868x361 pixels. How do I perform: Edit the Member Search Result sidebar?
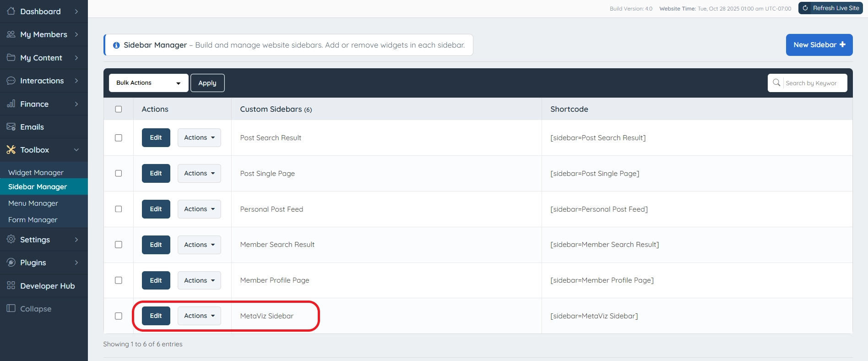coord(156,245)
